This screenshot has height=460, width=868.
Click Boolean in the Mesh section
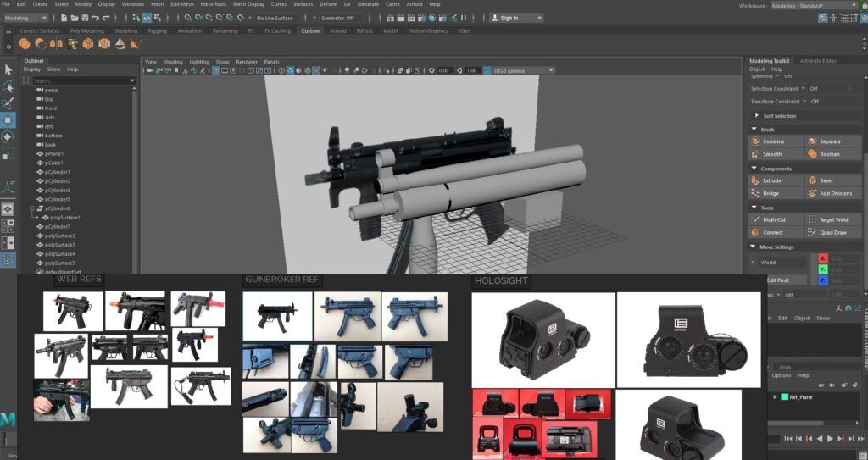(x=833, y=154)
